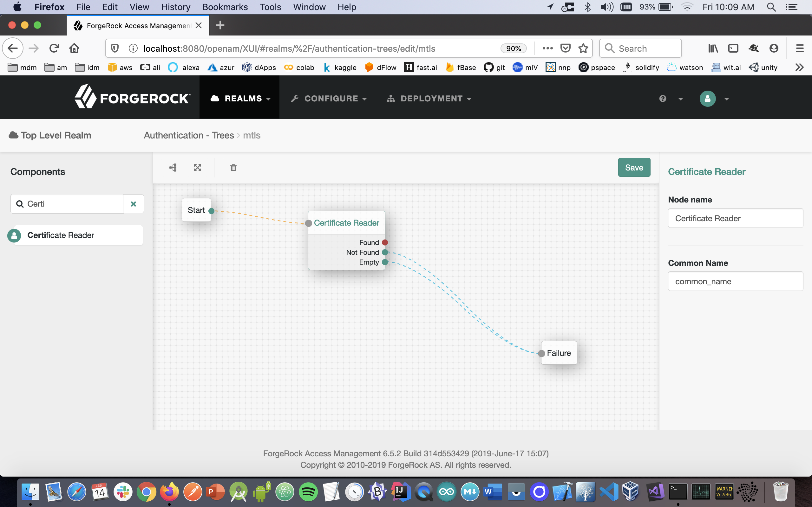Click the full screen expand icon
This screenshot has height=507, width=812.
pos(198,168)
